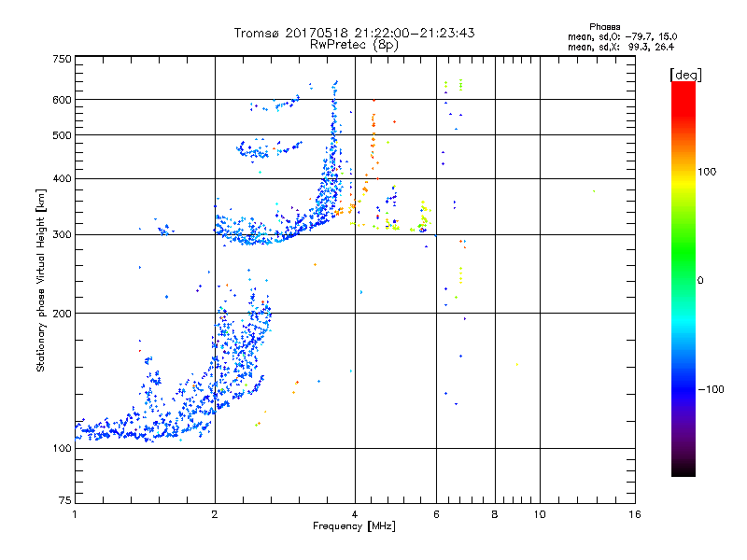This screenshot has width=747, height=560.
Task: Click the x-axis tick label '10'
Action: click(540, 514)
